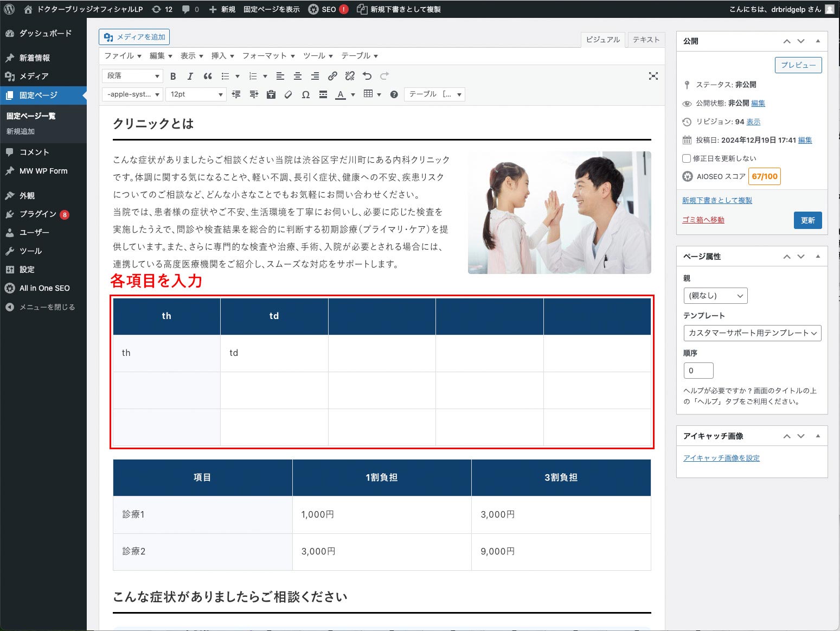Switch to the ビジュアル editor tab
This screenshot has height=631, width=840.
click(x=603, y=40)
